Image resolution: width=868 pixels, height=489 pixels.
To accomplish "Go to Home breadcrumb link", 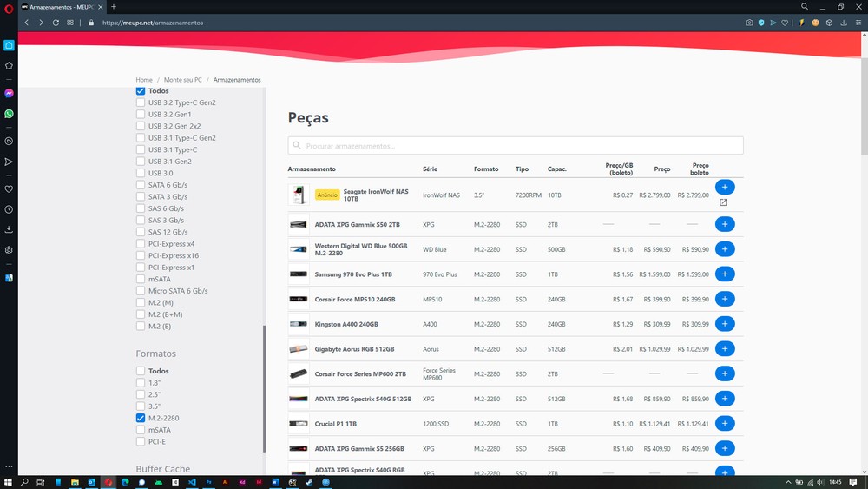I will [144, 80].
